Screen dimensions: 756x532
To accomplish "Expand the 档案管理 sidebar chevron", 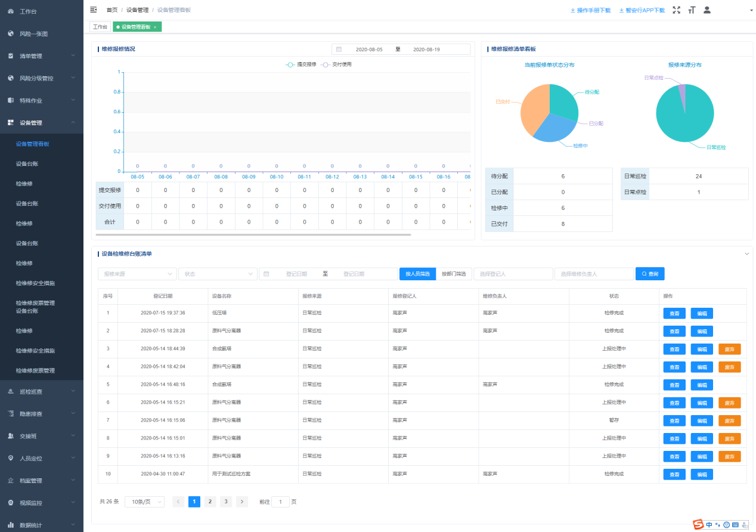I will point(73,480).
